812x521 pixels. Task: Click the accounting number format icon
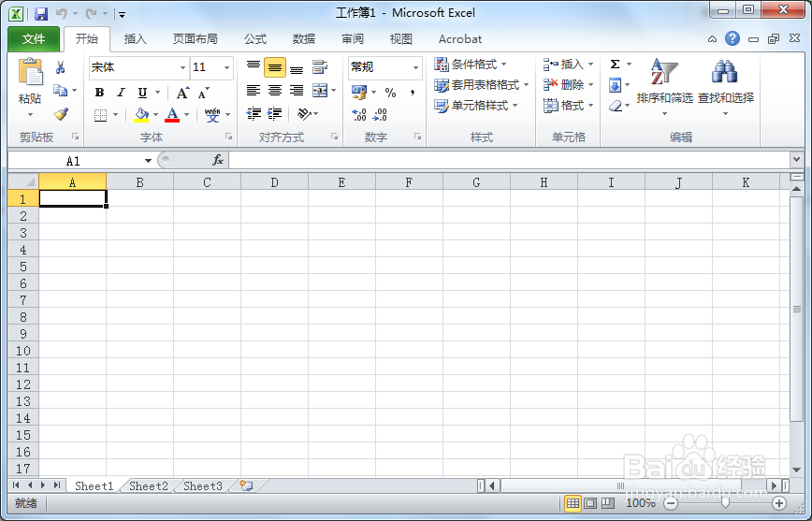coord(359,93)
